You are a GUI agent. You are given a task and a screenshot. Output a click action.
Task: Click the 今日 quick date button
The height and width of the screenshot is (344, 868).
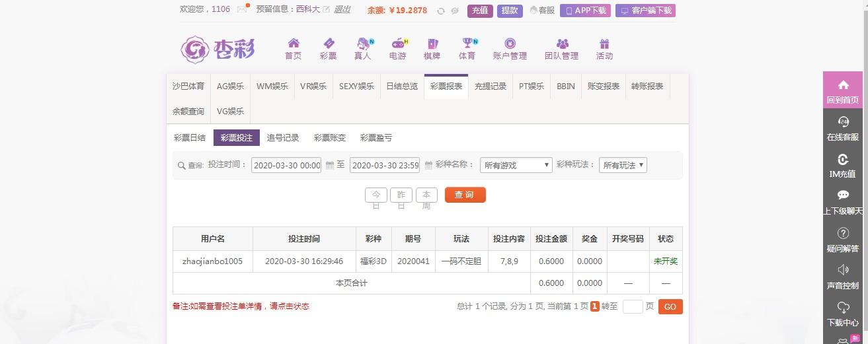[376, 195]
